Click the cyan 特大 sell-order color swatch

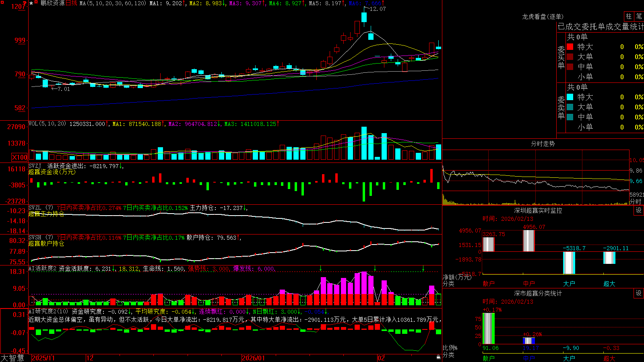click(570, 97)
